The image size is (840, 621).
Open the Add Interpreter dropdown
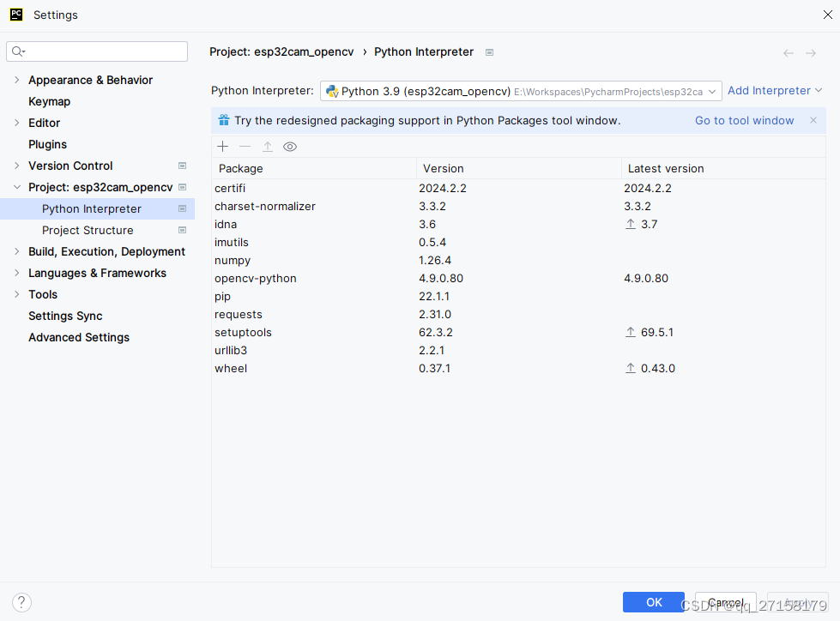coord(774,90)
